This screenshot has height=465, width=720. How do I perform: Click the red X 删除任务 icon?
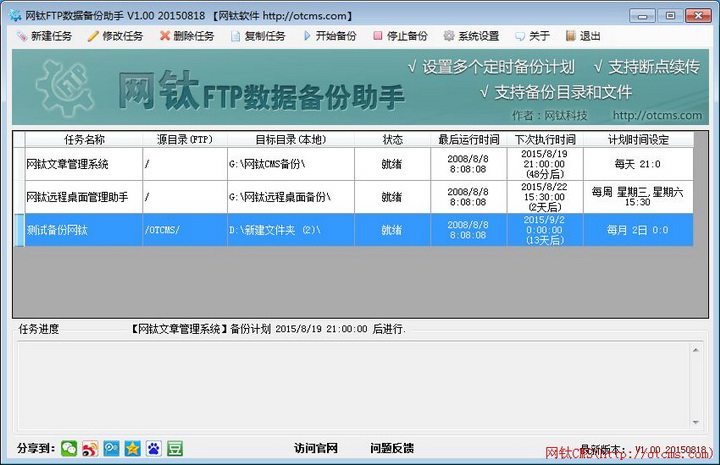click(x=164, y=36)
